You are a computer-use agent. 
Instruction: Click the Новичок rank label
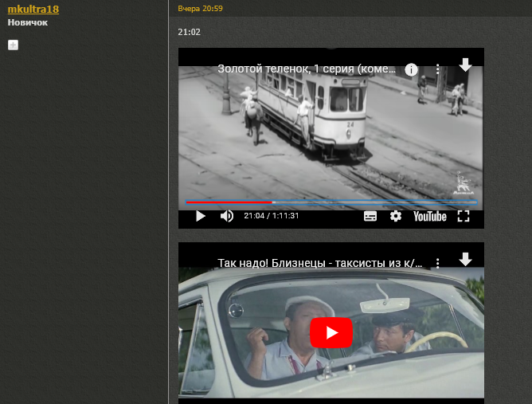pos(28,23)
